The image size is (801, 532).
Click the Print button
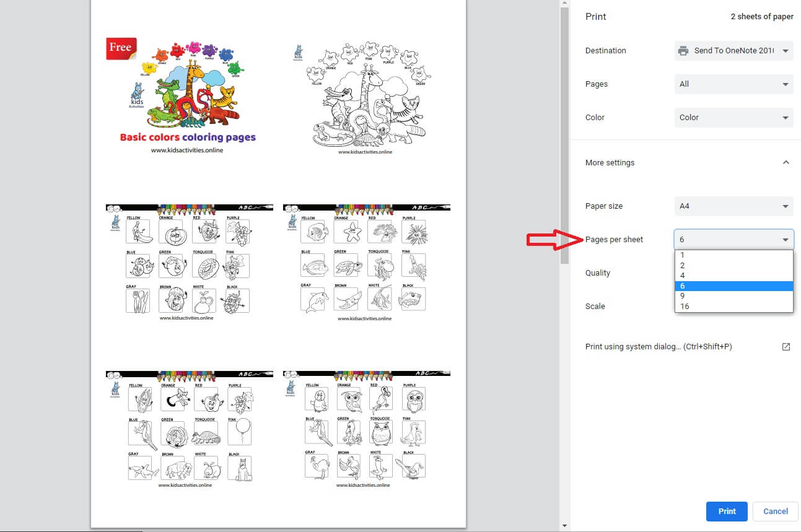pyautogui.click(x=726, y=512)
